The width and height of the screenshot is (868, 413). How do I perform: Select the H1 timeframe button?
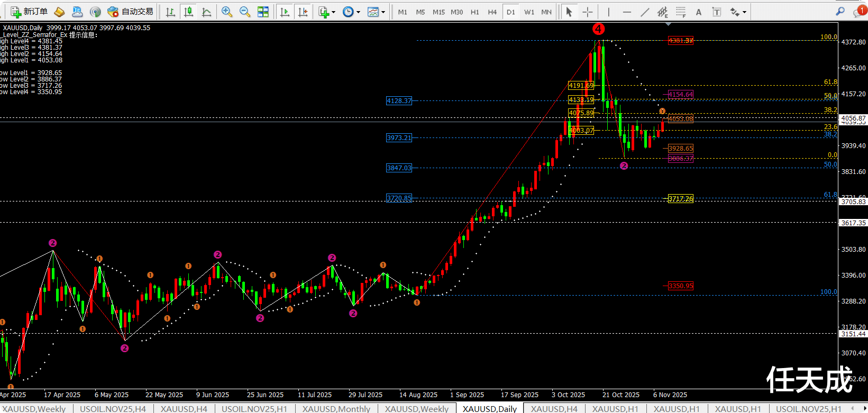475,12
